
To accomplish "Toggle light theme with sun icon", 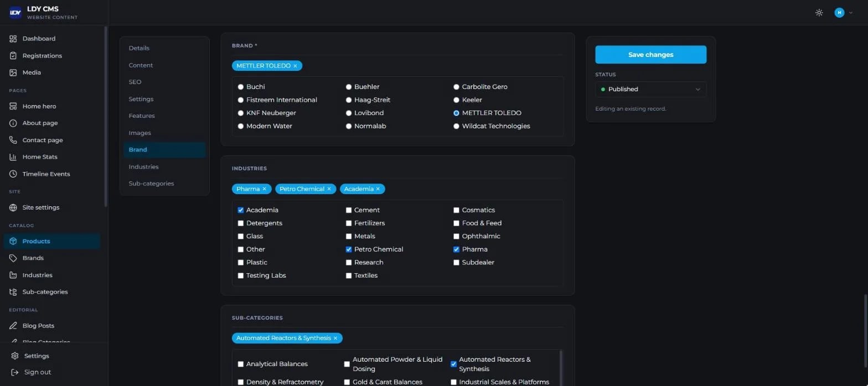I will (819, 13).
